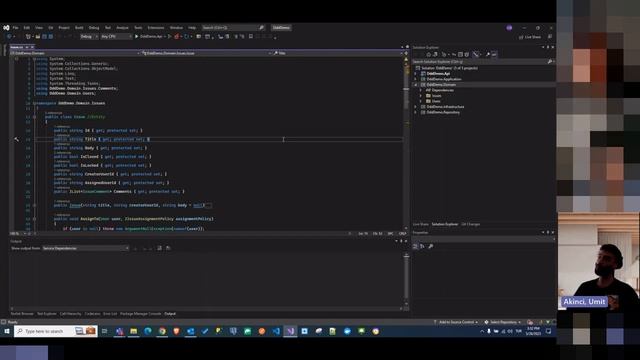Click the Visual Studio search box

pos(233,28)
